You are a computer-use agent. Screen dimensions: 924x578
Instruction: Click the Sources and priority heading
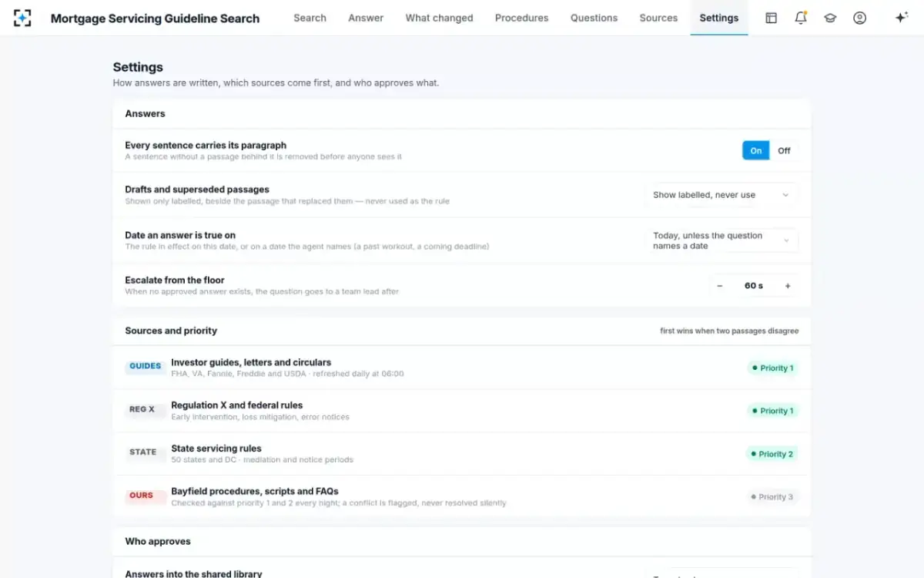[x=171, y=331]
